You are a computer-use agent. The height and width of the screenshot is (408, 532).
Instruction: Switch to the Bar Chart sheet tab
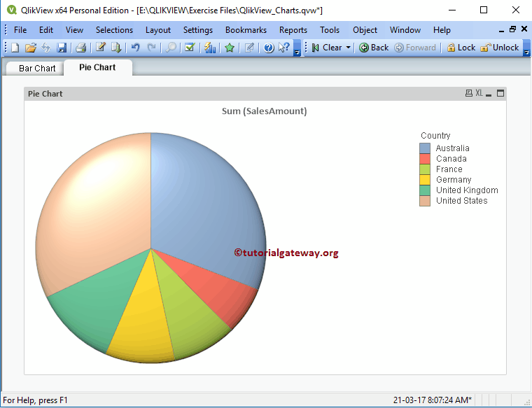[x=37, y=69]
